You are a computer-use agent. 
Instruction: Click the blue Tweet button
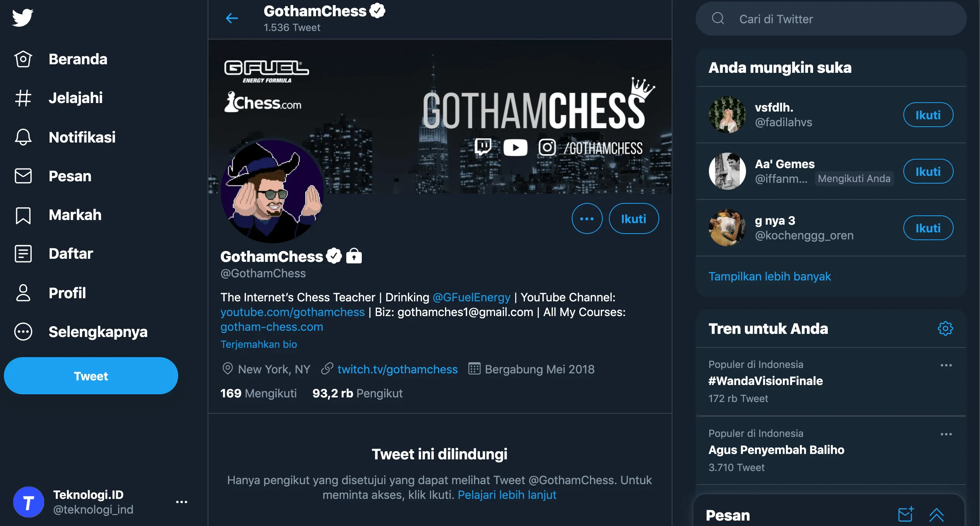(x=91, y=376)
